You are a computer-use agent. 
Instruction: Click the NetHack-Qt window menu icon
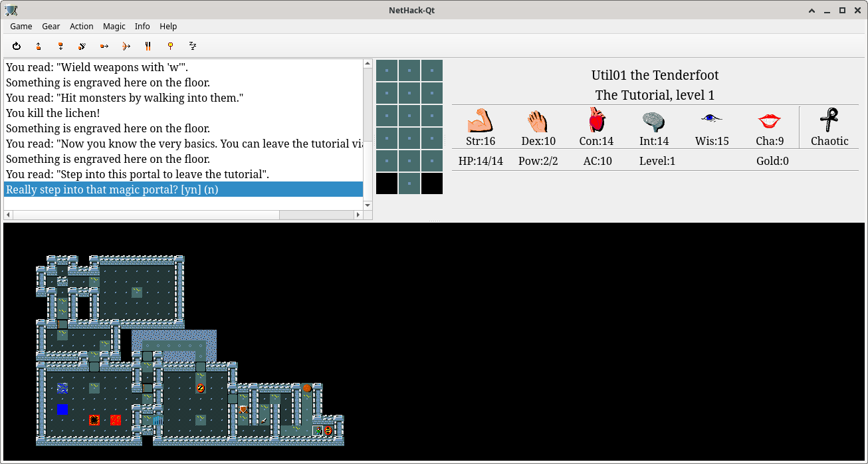pyautogui.click(x=11, y=10)
